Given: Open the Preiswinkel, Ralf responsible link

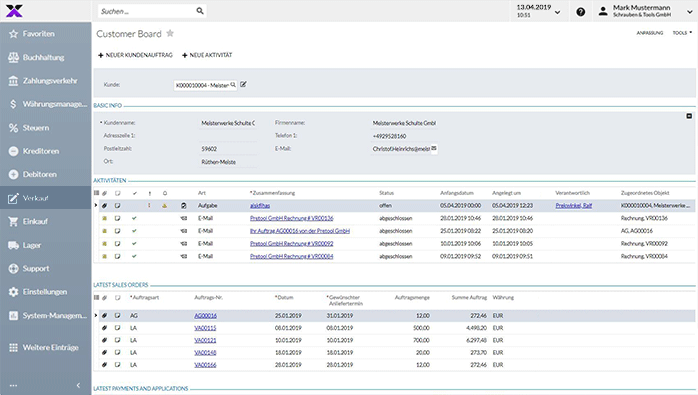Looking at the screenshot, I should click(574, 206).
